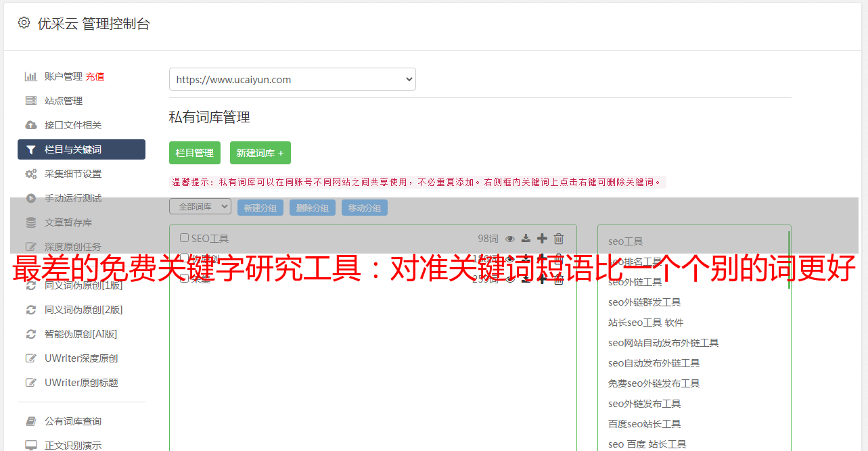Expand the 全部词库 group dropdown
Screen dimensions: 868x451
(x=200, y=206)
